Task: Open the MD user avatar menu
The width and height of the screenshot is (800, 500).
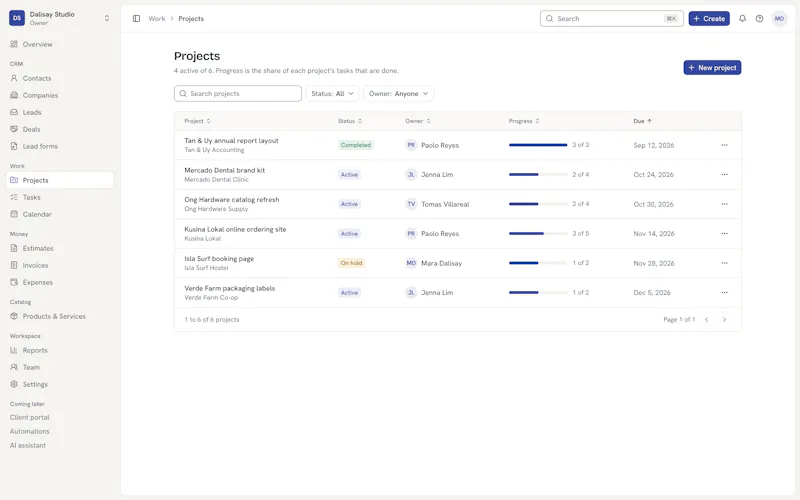Action: point(779,18)
